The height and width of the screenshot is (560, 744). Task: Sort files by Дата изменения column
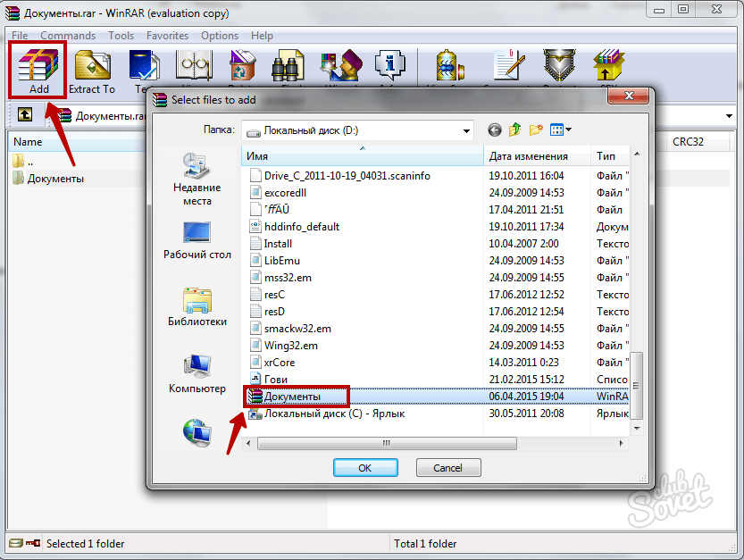(536, 156)
